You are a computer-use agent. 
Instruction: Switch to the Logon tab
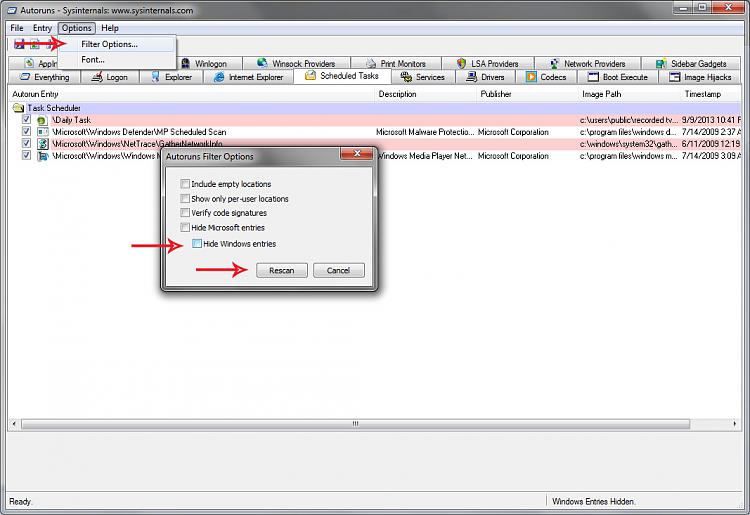110,77
